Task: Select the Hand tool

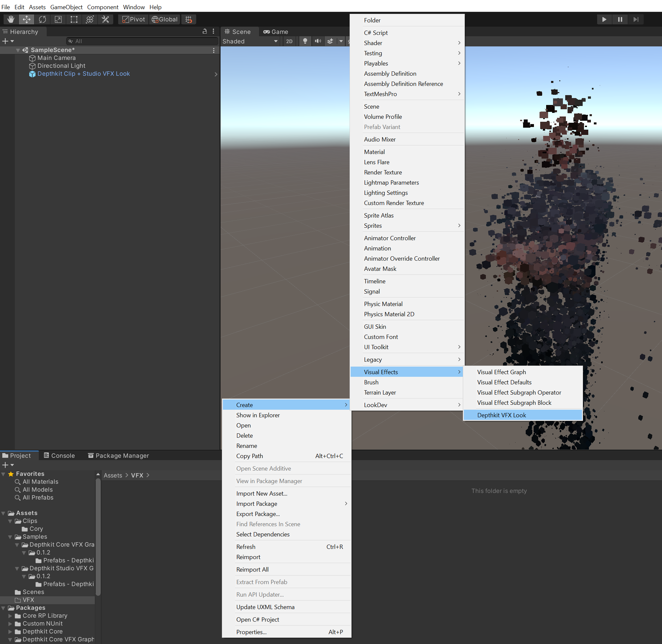Action: (x=11, y=19)
